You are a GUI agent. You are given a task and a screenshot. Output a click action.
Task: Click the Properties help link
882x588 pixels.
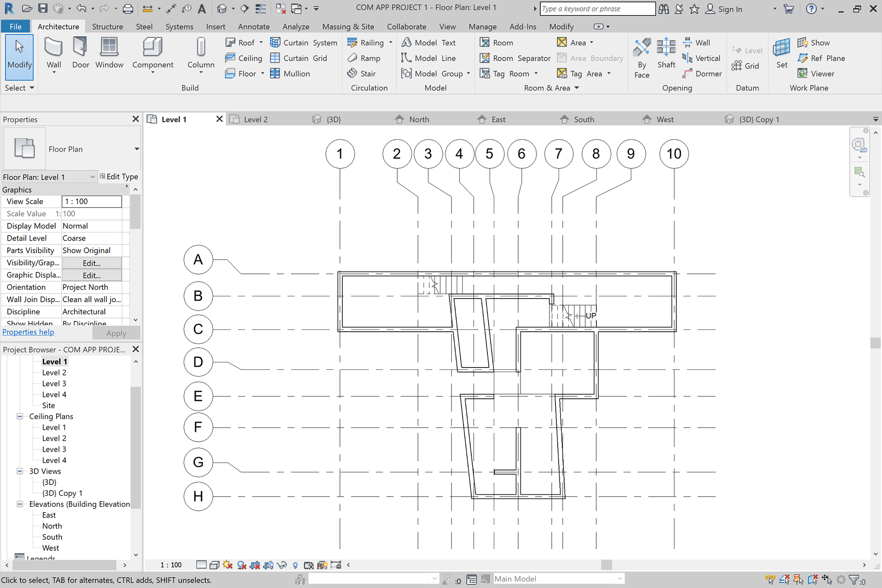pyautogui.click(x=28, y=332)
